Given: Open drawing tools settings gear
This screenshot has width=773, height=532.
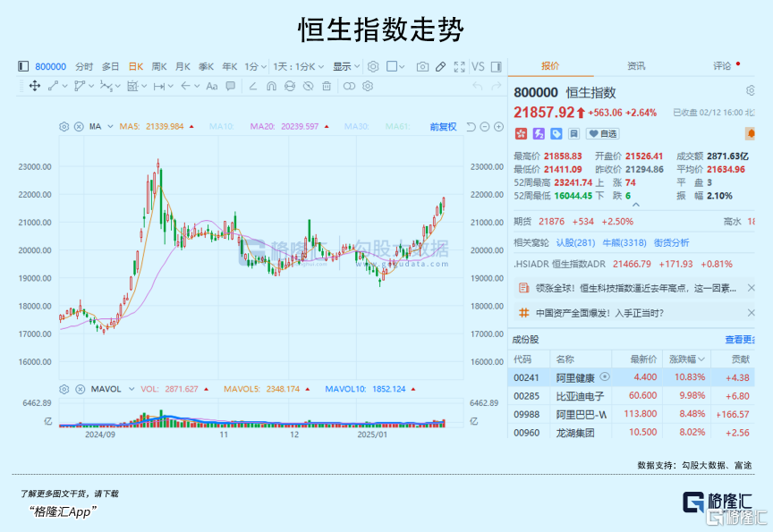Looking at the screenshot, I should (x=368, y=86).
